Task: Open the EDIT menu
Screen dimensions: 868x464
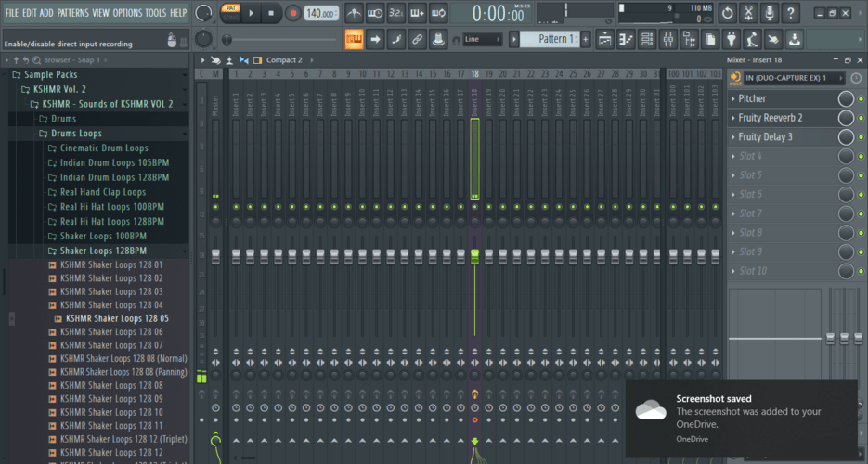Action: [x=30, y=13]
